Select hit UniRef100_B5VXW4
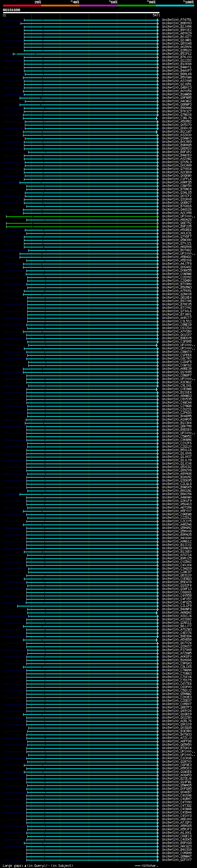This screenshot has height=868, width=197. click(176, 78)
